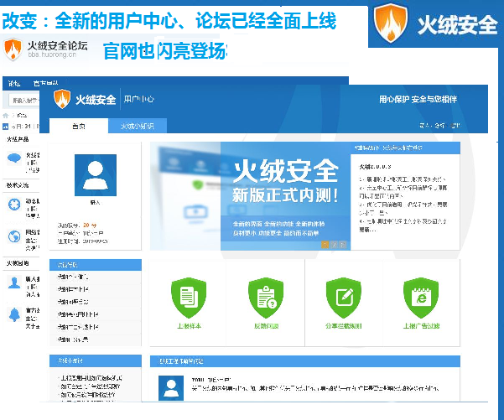
Task: Click the 上报样本 text label
Action: coord(189,326)
